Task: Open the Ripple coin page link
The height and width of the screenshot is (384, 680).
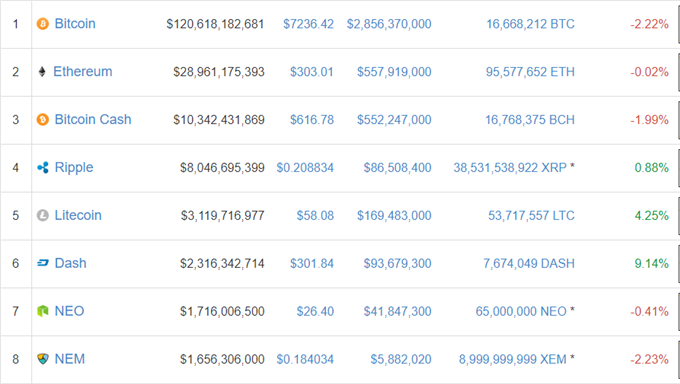Action: coord(74,167)
